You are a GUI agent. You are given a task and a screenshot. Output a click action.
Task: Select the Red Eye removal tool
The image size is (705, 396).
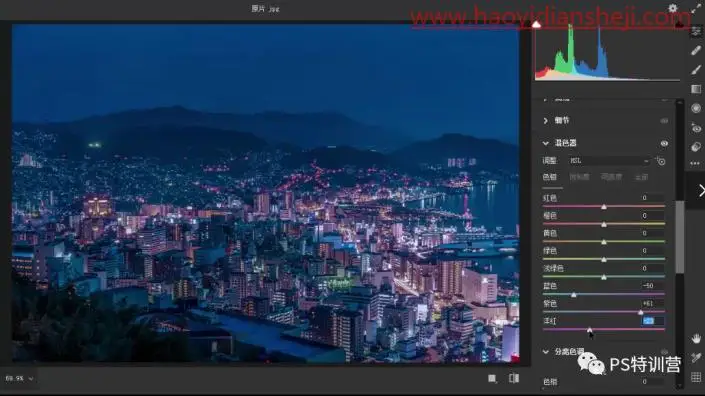tap(696, 128)
